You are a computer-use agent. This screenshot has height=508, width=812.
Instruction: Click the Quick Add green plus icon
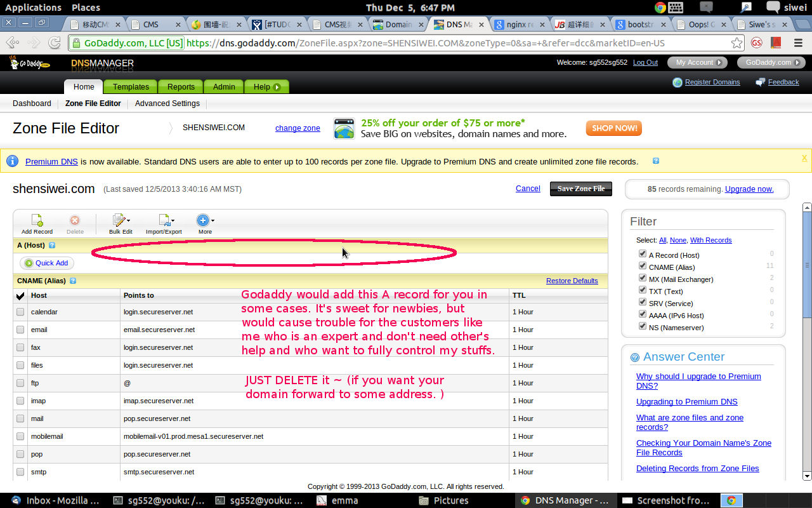[29, 263]
